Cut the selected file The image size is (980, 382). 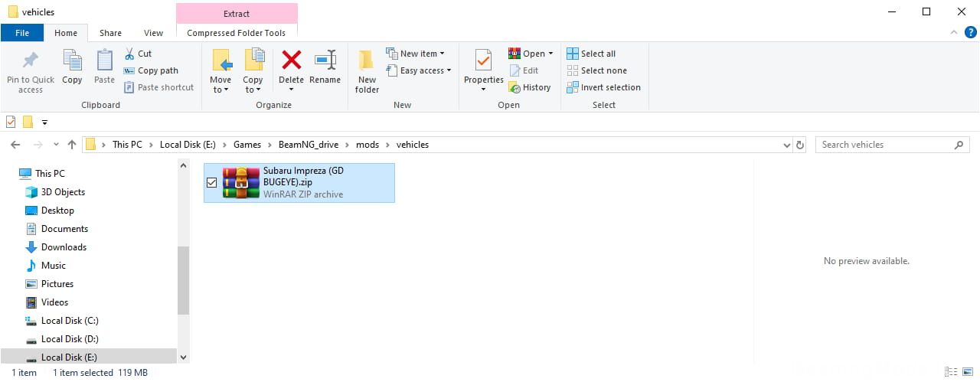click(x=138, y=54)
